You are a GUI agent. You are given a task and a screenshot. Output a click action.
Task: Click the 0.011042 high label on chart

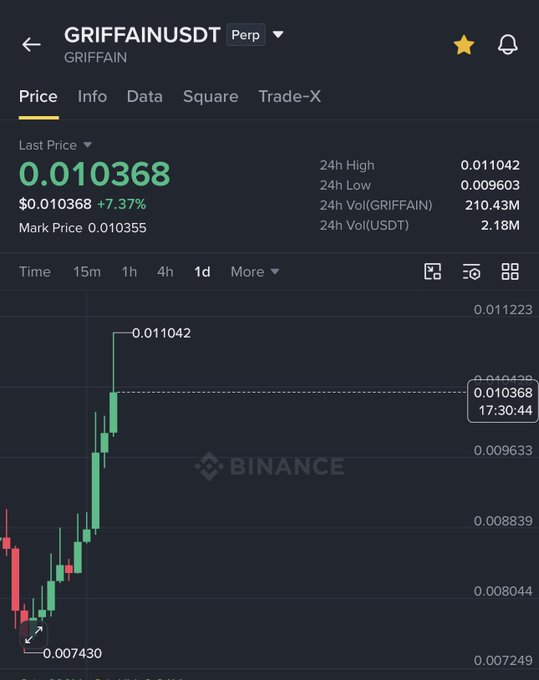(x=161, y=333)
